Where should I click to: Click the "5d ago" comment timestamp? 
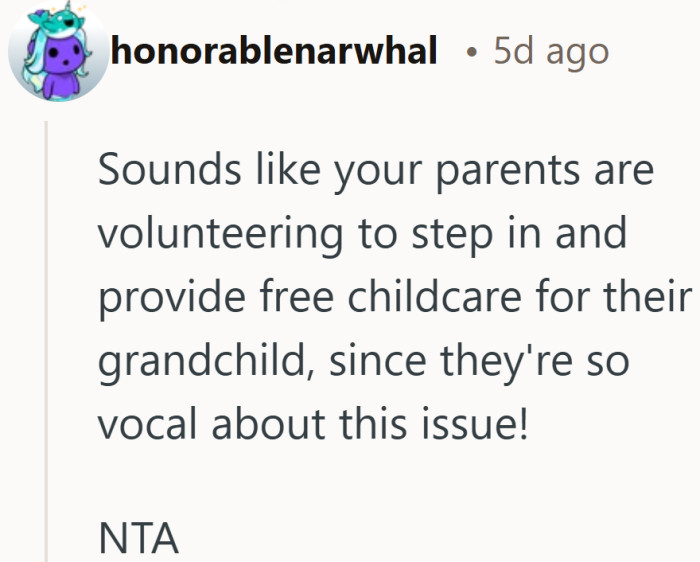[550, 51]
